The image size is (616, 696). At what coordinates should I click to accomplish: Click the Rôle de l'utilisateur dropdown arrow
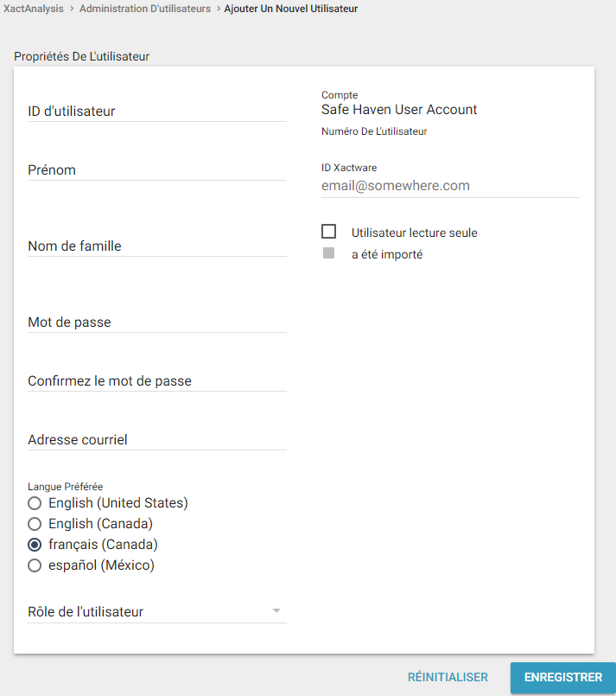276,611
